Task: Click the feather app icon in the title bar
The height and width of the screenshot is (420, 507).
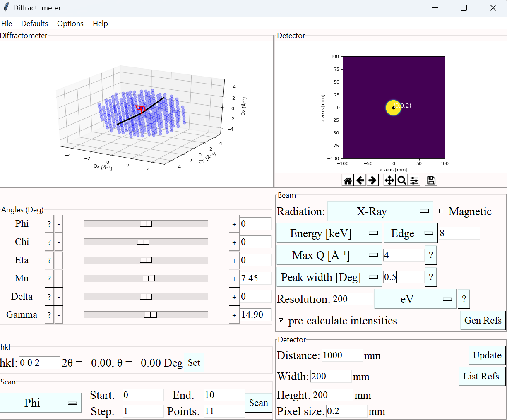Action: [6, 7]
